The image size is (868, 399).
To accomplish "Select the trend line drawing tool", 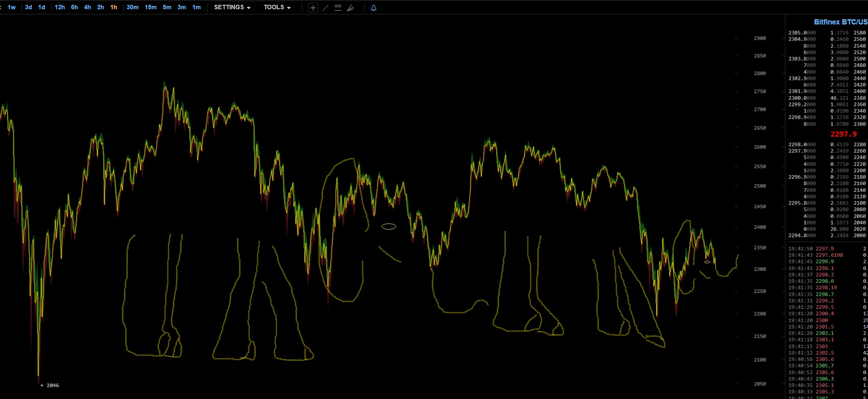I will pyautogui.click(x=326, y=8).
